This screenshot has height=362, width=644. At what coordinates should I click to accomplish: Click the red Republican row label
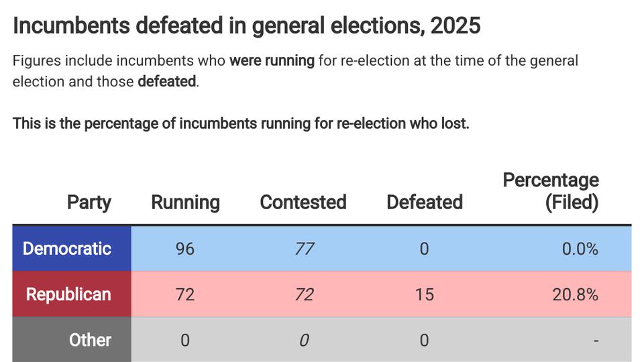pyautogui.click(x=68, y=294)
